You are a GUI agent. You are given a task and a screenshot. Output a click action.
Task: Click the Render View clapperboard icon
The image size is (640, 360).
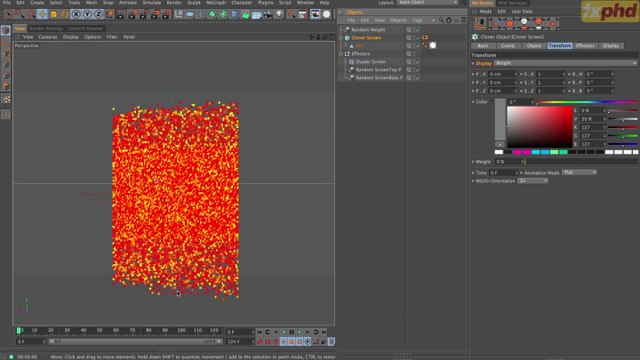[x=121, y=15]
